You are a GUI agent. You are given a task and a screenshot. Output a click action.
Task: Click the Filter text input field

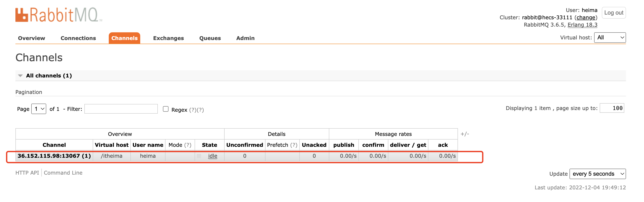pyautogui.click(x=121, y=109)
